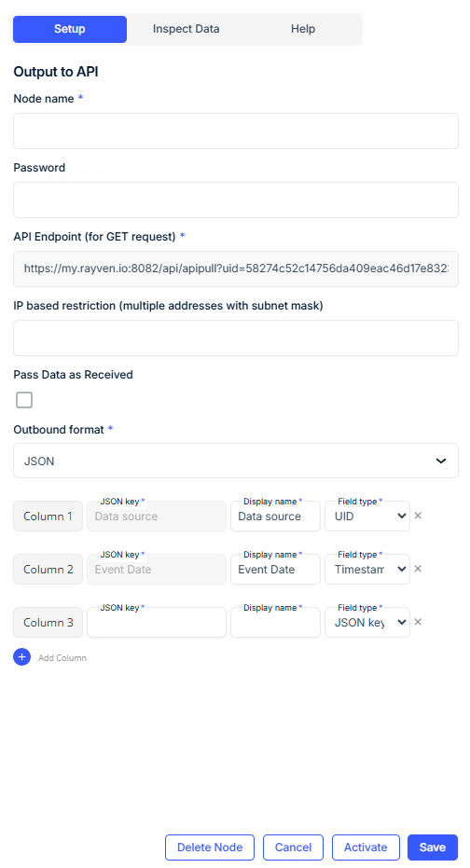Viewport: 470px width, 868px height.
Task: Click the Save button
Action: click(433, 847)
